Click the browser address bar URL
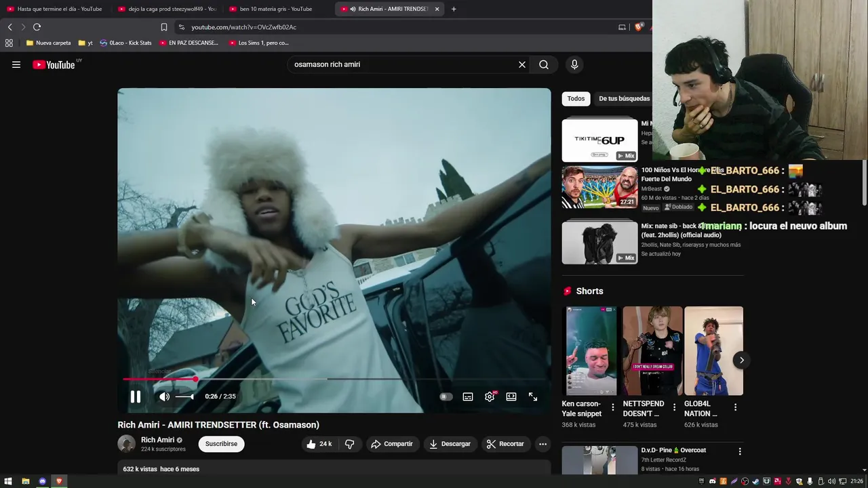This screenshot has width=868, height=488. coord(243,27)
